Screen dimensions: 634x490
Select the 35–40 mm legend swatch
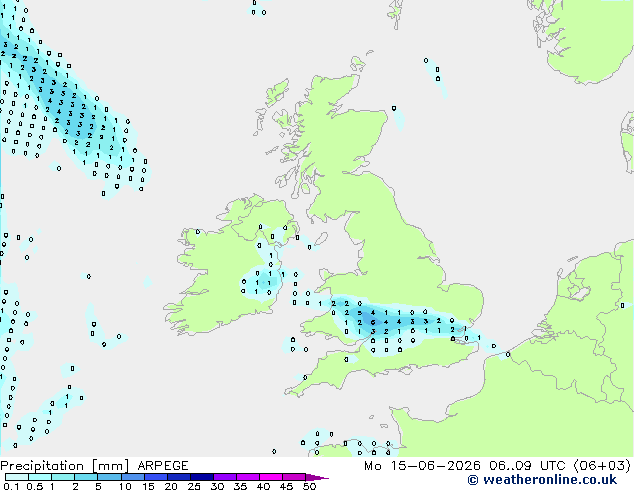[x=247, y=477]
